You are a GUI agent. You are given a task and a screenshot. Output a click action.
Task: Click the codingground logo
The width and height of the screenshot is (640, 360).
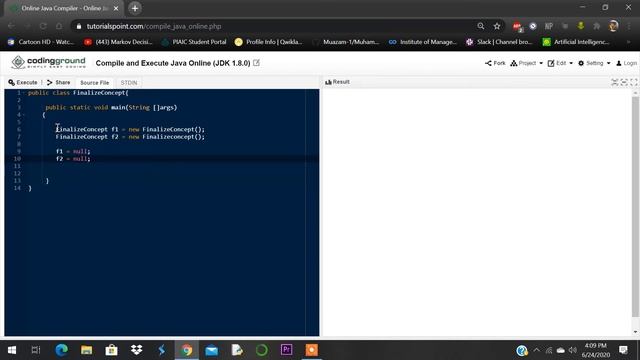click(49, 62)
